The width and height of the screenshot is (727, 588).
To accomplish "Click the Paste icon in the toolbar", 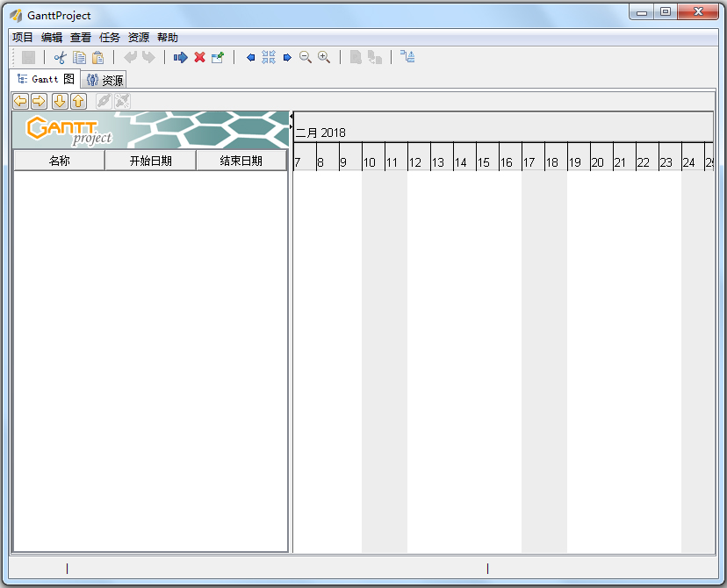I will [98, 57].
